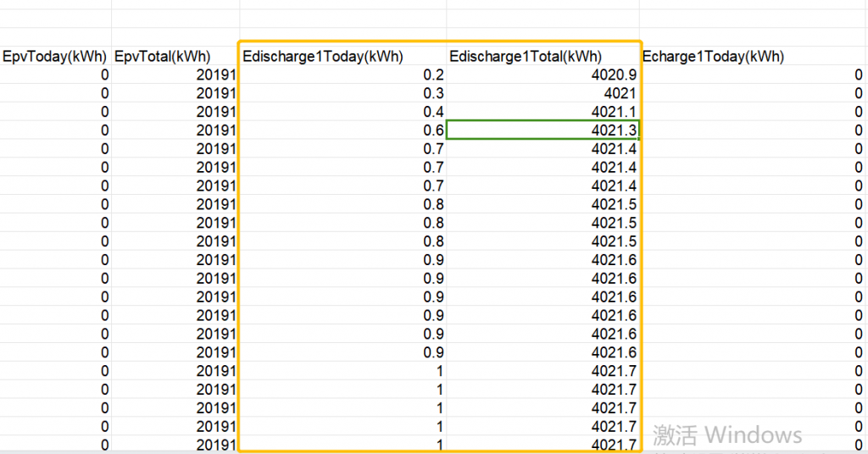The image size is (868, 454).
Task: Select the 0.2 cell under Edischarge1Today
Action: coord(342,75)
